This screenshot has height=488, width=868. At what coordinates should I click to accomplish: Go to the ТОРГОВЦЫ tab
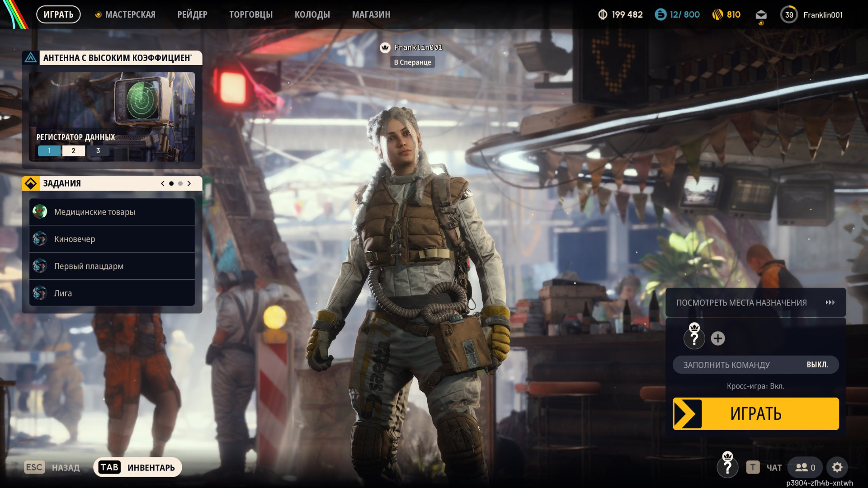pyautogui.click(x=251, y=14)
